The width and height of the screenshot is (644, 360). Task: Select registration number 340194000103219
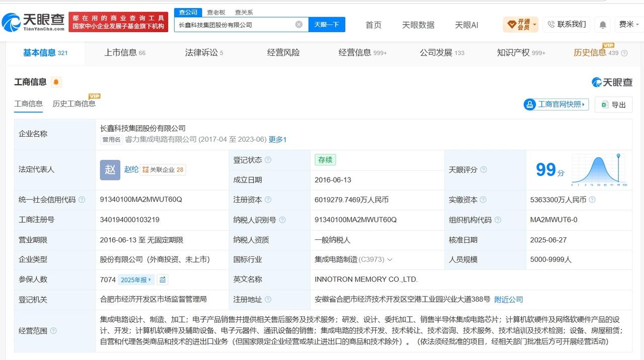pos(130,220)
